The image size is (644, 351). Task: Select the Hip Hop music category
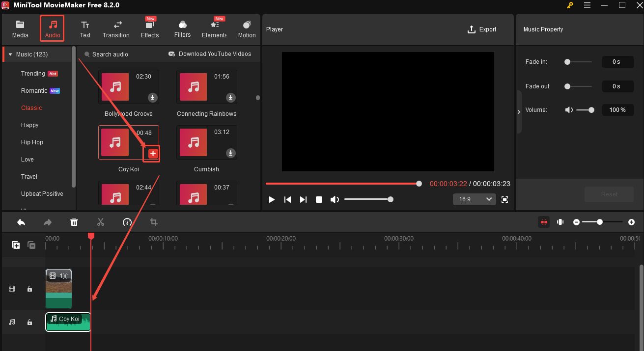click(32, 142)
